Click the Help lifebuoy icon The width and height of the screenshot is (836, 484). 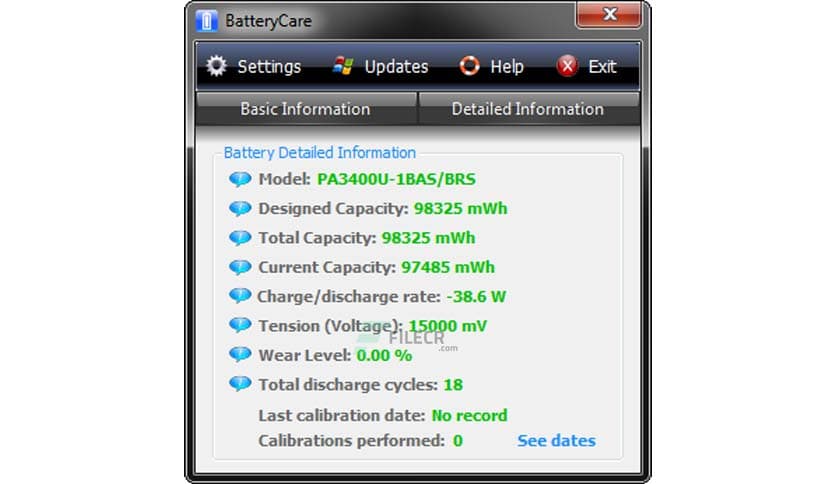[469, 66]
